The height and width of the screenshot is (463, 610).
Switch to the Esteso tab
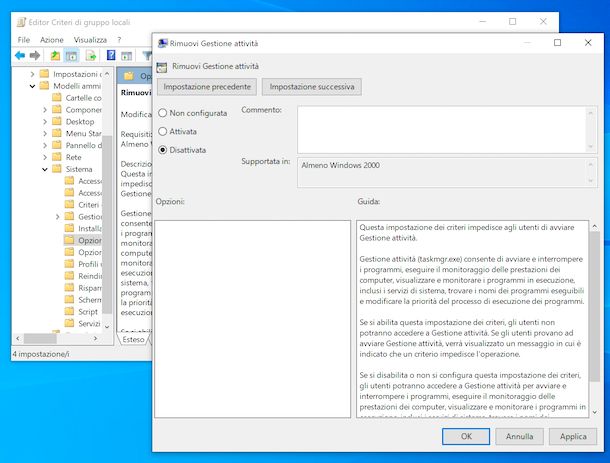tap(133, 339)
